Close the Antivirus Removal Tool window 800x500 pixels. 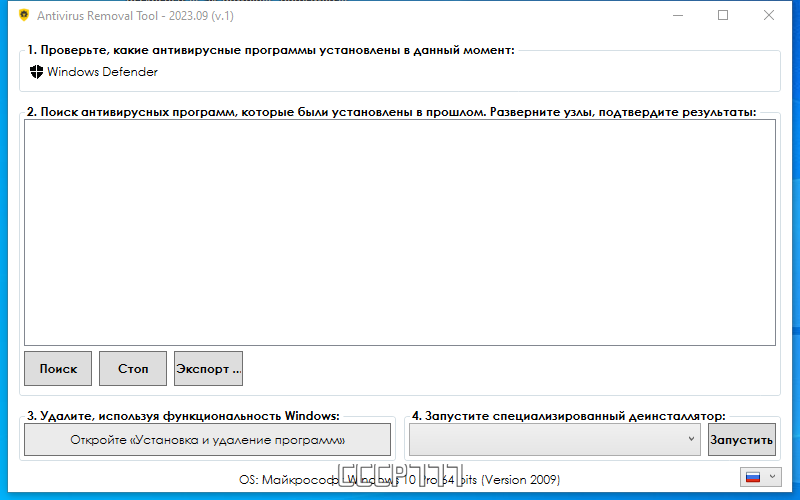[769, 15]
